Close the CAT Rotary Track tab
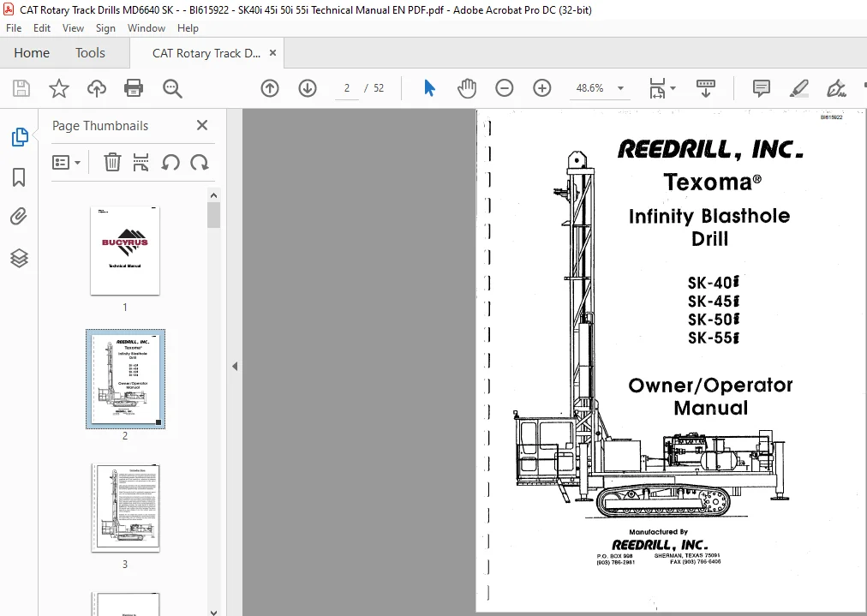Image resolution: width=867 pixels, height=616 pixels. point(272,52)
